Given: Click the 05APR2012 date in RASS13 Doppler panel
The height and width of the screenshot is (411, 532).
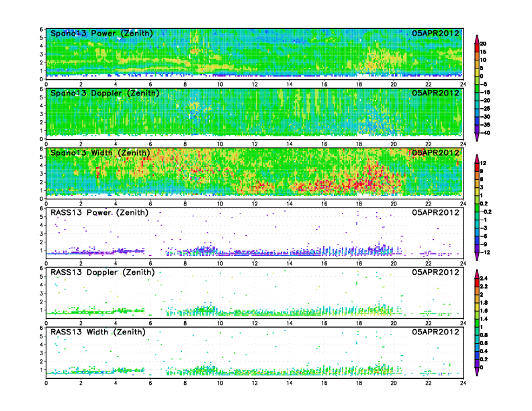Looking at the screenshot, I should click(435, 272).
